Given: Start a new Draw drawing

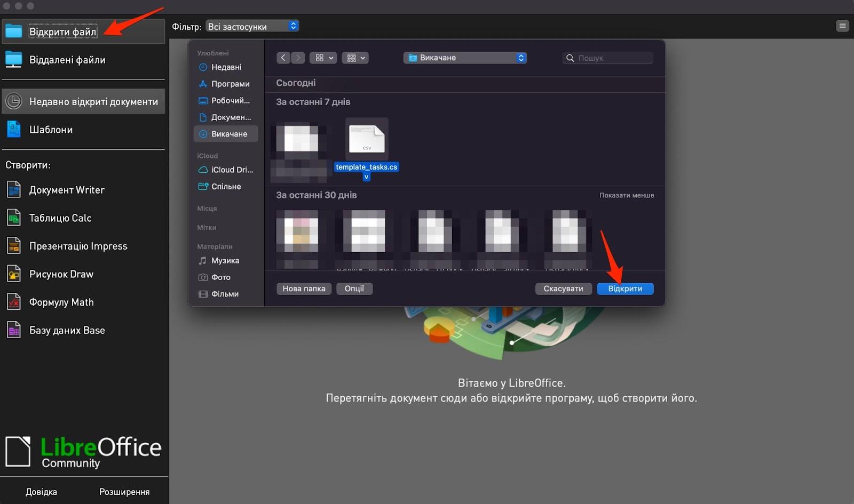Looking at the screenshot, I should click(x=61, y=274).
